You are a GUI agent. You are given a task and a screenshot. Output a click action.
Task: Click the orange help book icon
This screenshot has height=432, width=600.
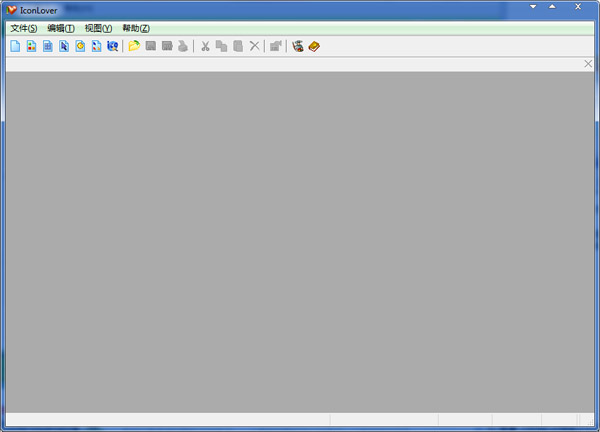coord(314,46)
